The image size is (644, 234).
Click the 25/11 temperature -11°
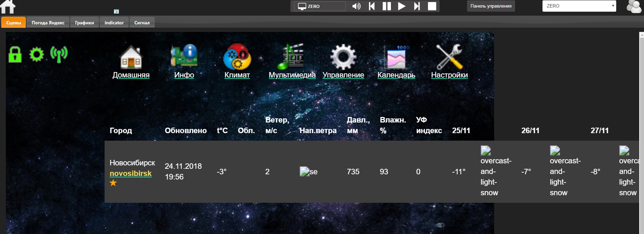[x=459, y=172]
